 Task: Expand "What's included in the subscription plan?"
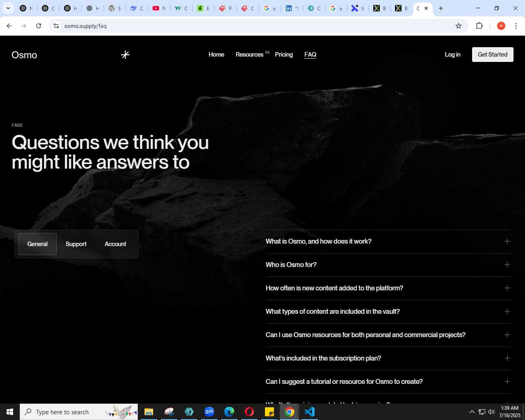point(388,358)
